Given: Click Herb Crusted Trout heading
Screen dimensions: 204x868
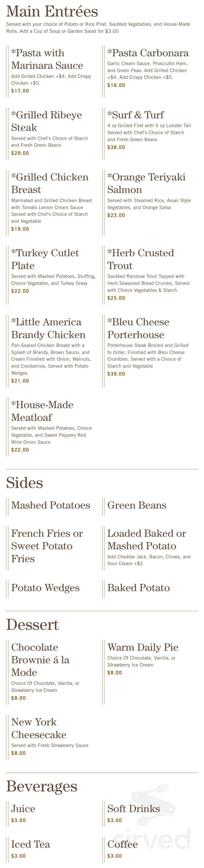Looking at the screenshot, I should (x=141, y=259).
